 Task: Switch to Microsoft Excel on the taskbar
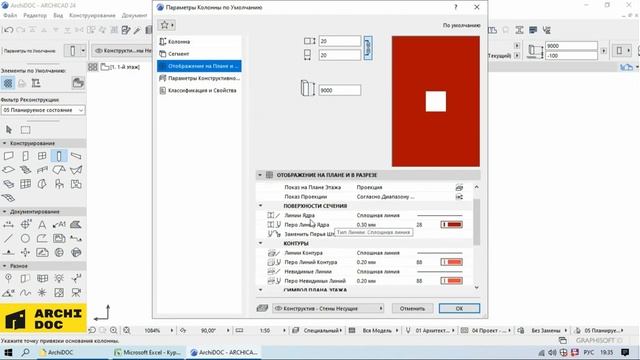[x=148, y=352]
